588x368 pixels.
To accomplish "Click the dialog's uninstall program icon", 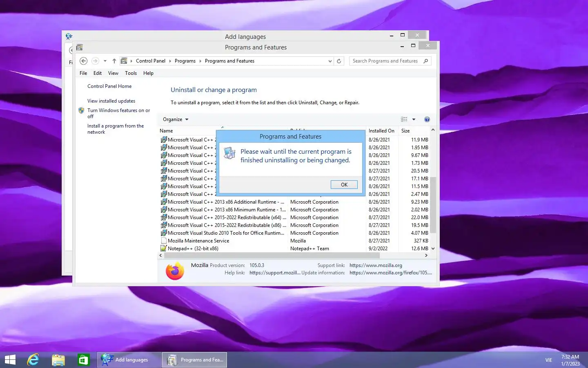I will (229, 153).
